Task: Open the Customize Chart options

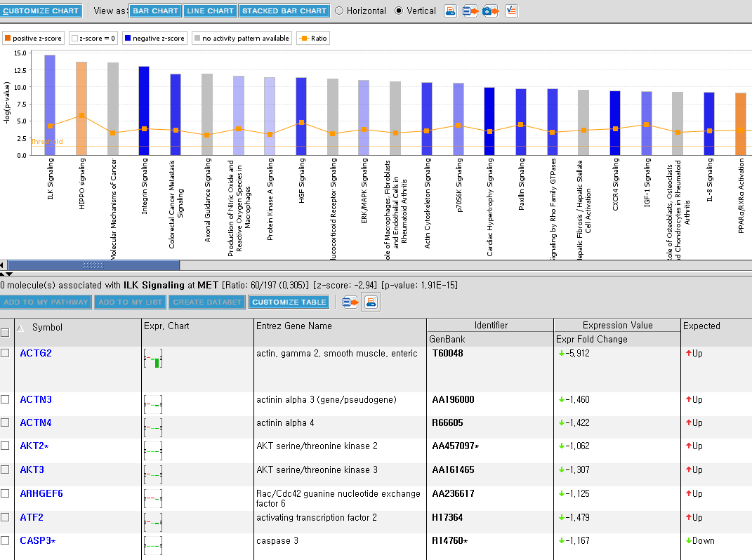Action: pos(41,11)
